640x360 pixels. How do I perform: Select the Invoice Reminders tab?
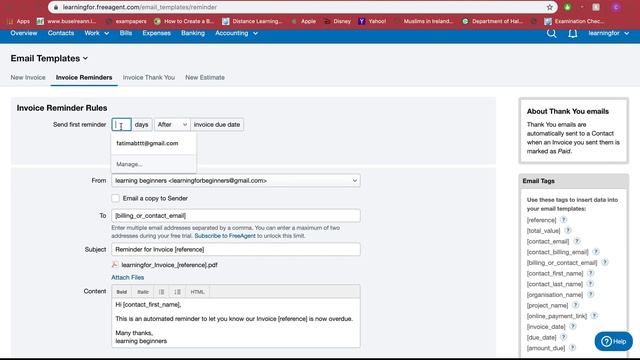point(84,77)
